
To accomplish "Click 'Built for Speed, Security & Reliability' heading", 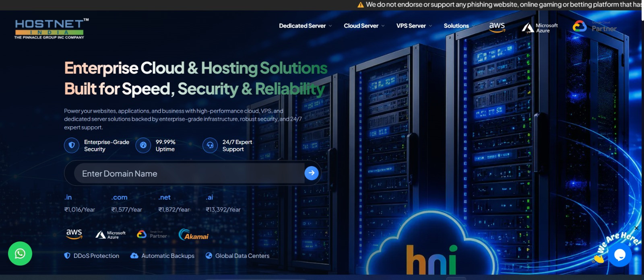I will point(194,89).
